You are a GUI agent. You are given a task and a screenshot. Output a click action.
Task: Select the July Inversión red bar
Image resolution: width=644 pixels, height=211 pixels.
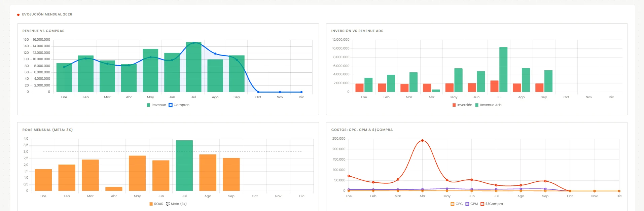pyautogui.click(x=494, y=86)
